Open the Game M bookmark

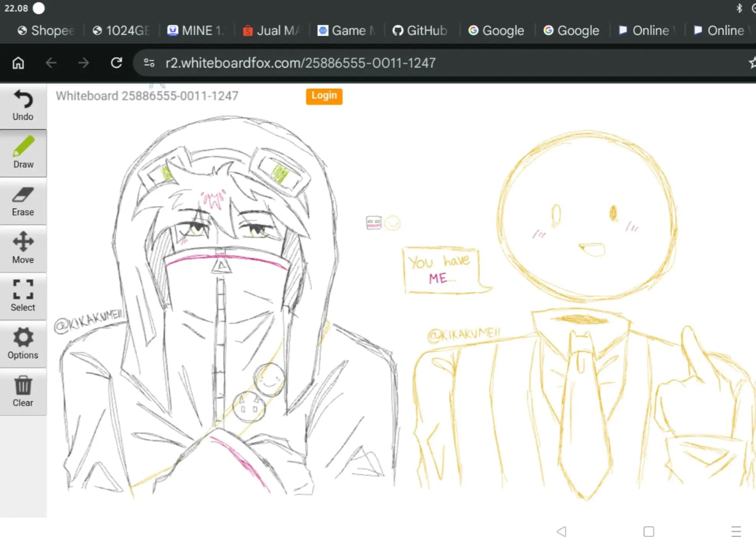point(346,30)
